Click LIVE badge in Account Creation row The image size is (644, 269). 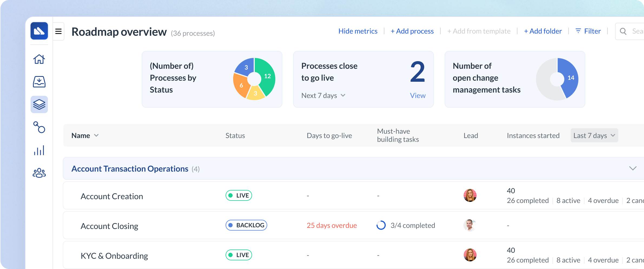coord(239,195)
